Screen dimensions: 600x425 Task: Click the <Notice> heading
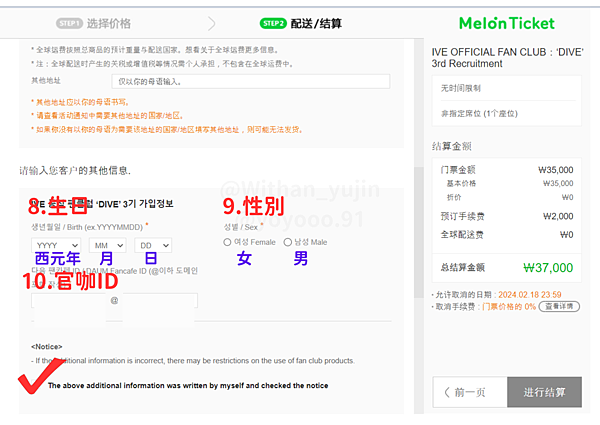point(47,347)
